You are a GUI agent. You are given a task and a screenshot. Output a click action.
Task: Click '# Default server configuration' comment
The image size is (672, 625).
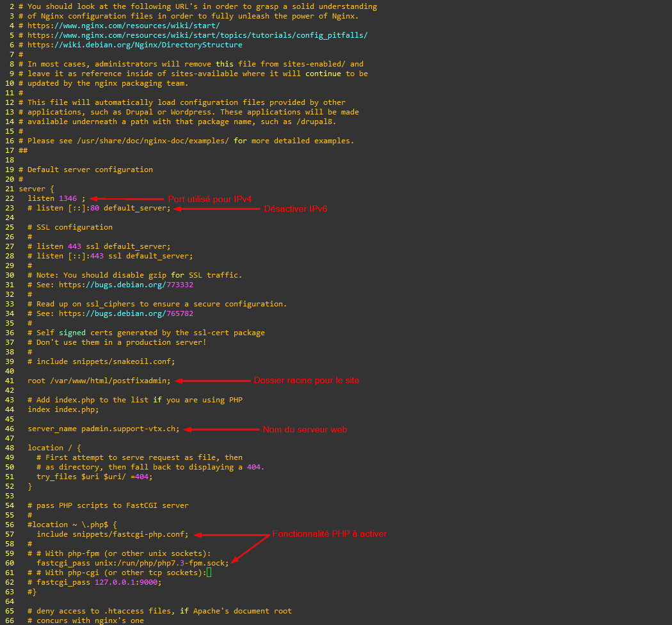point(86,170)
